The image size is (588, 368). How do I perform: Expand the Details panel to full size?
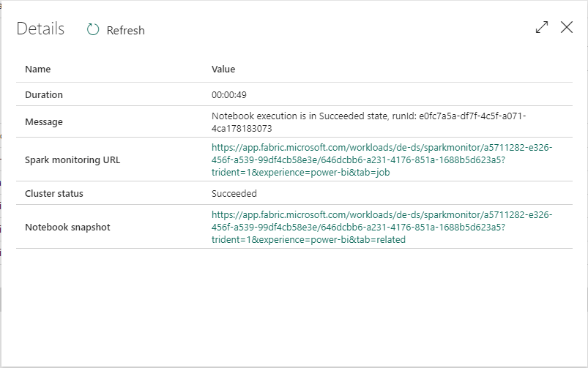coord(542,28)
